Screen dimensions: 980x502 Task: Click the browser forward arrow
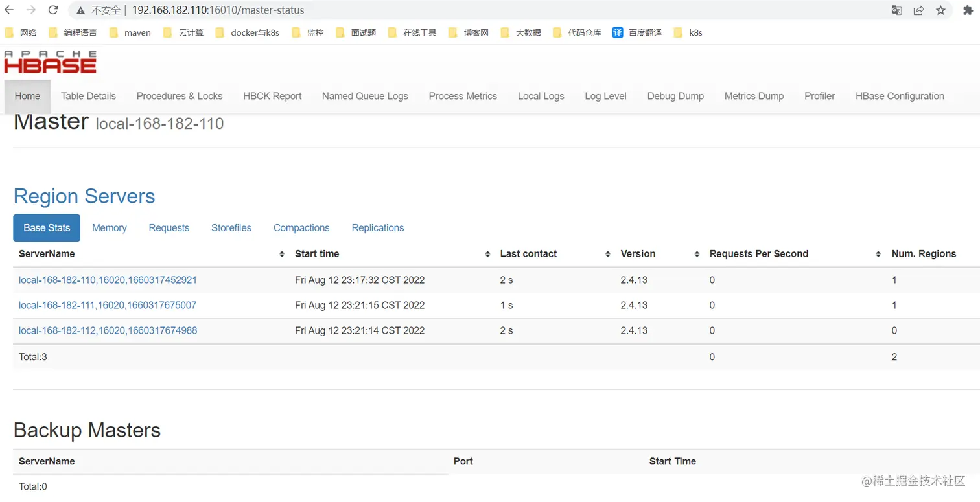[x=30, y=10]
